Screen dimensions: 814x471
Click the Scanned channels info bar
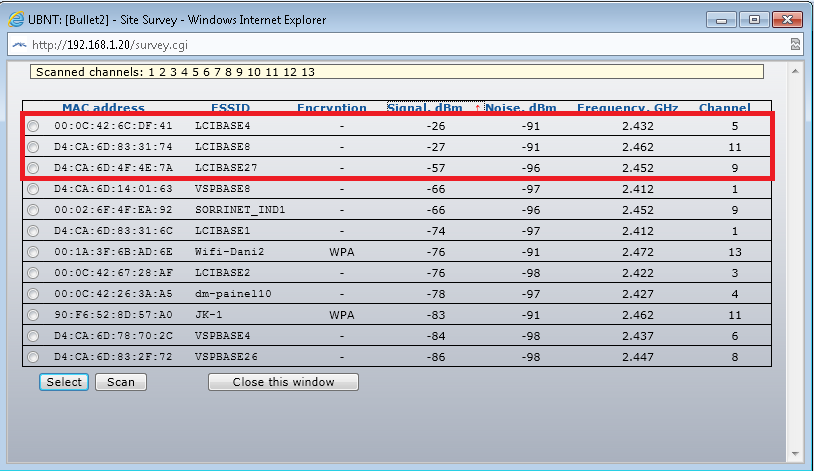pos(397,72)
